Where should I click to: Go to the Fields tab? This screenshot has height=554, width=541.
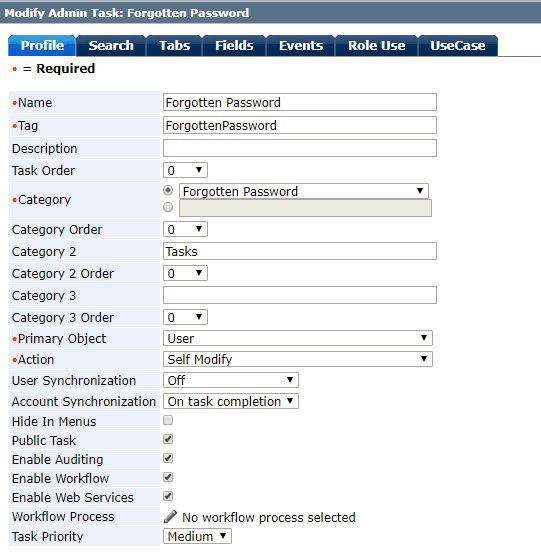pos(234,46)
